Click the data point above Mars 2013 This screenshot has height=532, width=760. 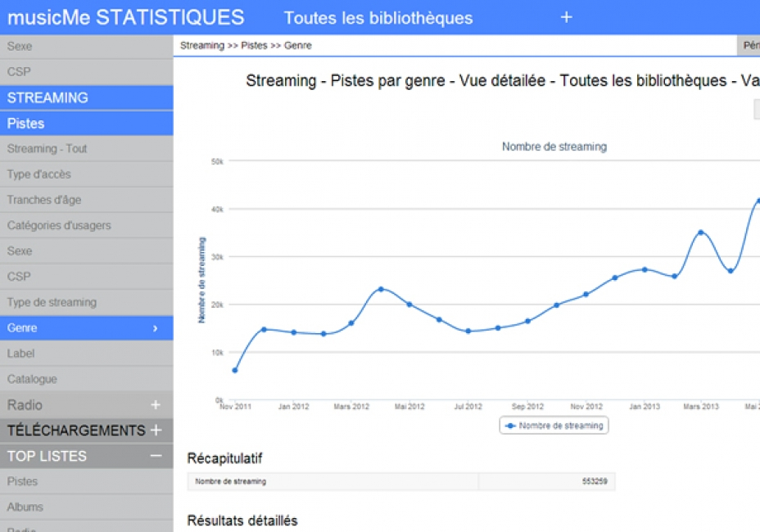point(700,232)
